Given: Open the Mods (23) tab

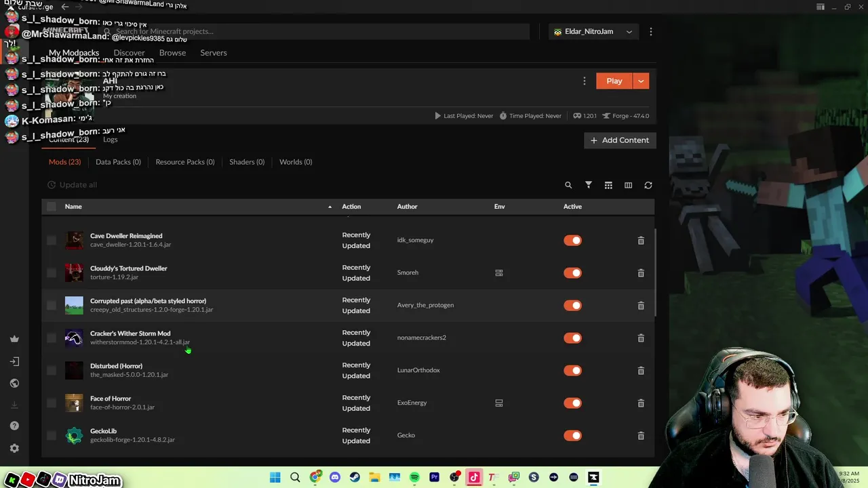Looking at the screenshot, I should 64,162.
